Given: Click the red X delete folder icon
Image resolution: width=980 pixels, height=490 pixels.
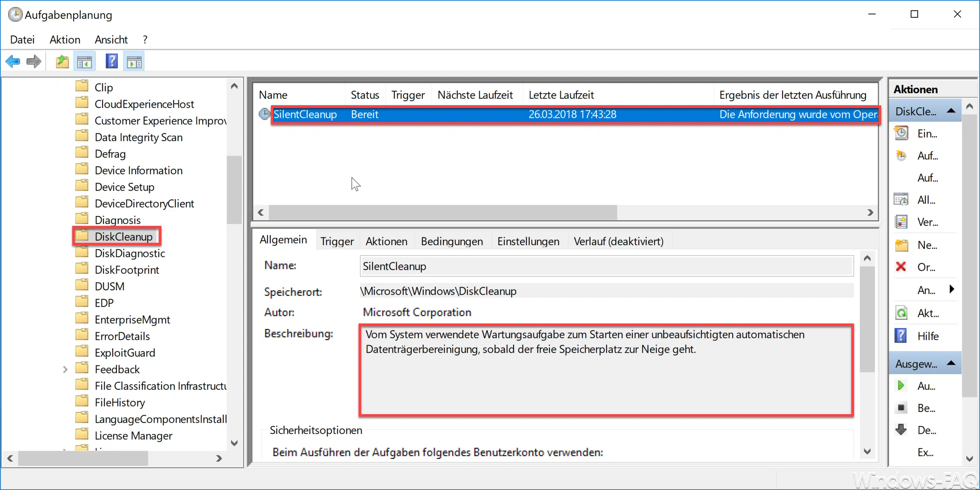Looking at the screenshot, I should [x=900, y=267].
